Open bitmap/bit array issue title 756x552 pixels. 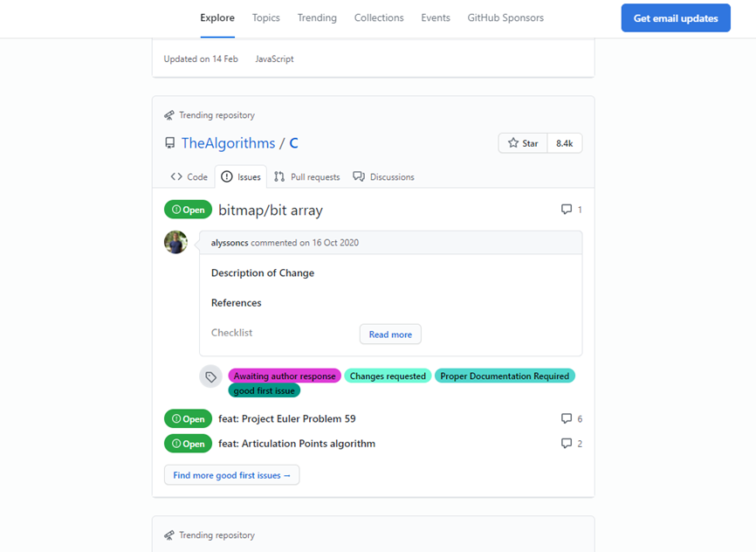pos(271,210)
